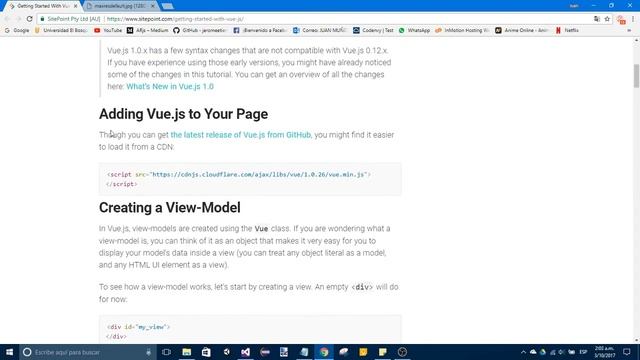Open the 'Alfjs – Medium' bookmark
The image size is (640, 360).
click(x=147, y=30)
